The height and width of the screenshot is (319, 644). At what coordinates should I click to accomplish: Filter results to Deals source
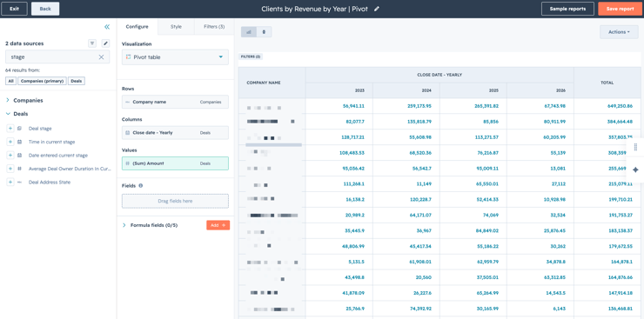tap(77, 81)
